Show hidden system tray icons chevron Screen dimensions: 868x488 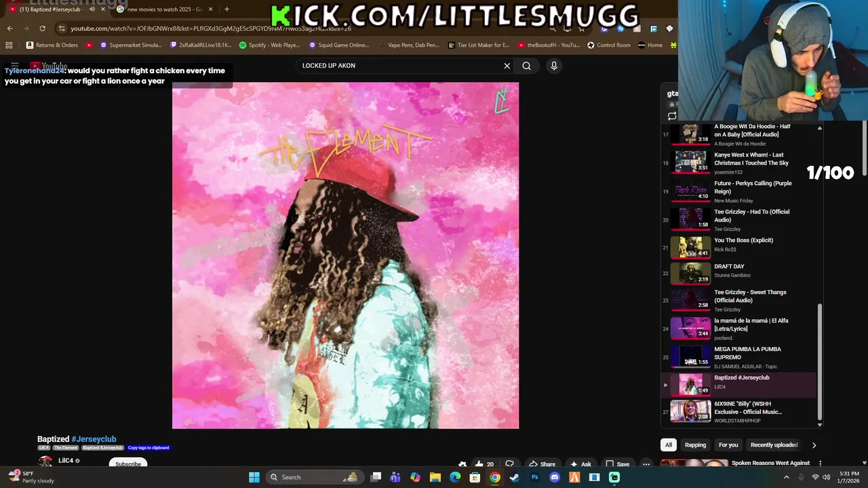[x=787, y=477]
